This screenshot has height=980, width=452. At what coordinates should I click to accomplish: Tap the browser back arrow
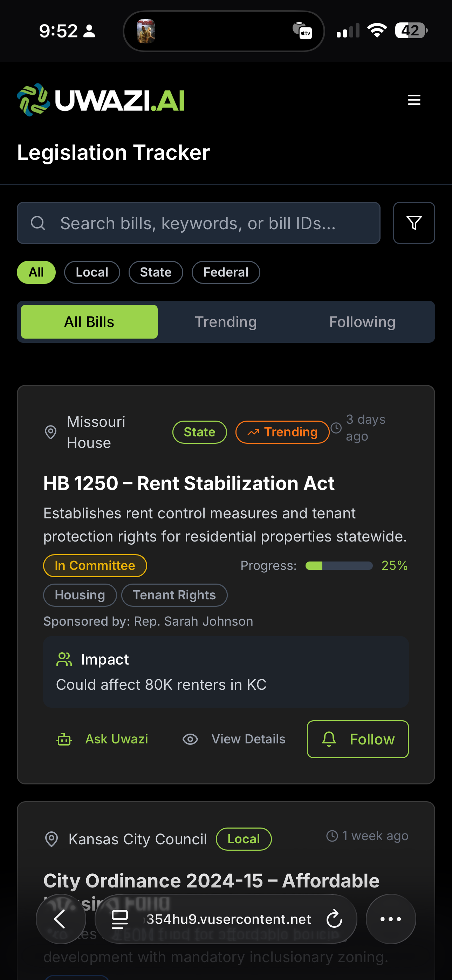[61, 919]
